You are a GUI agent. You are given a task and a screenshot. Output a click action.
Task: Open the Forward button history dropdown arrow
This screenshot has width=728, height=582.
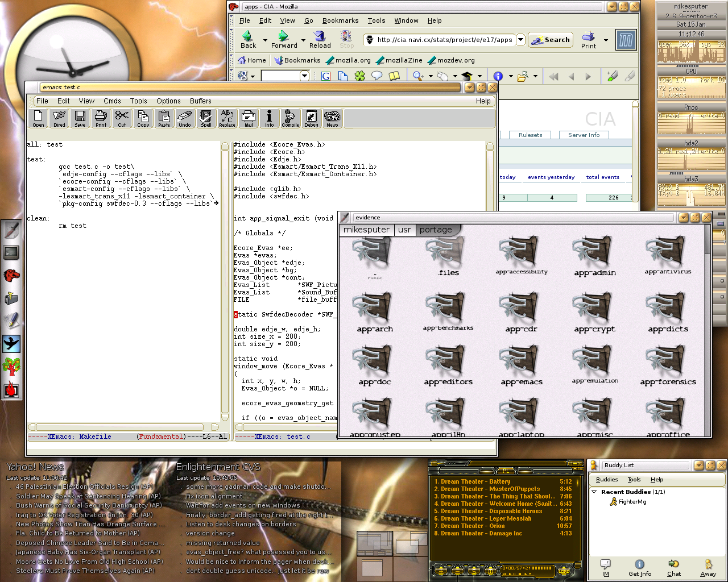(x=303, y=40)
